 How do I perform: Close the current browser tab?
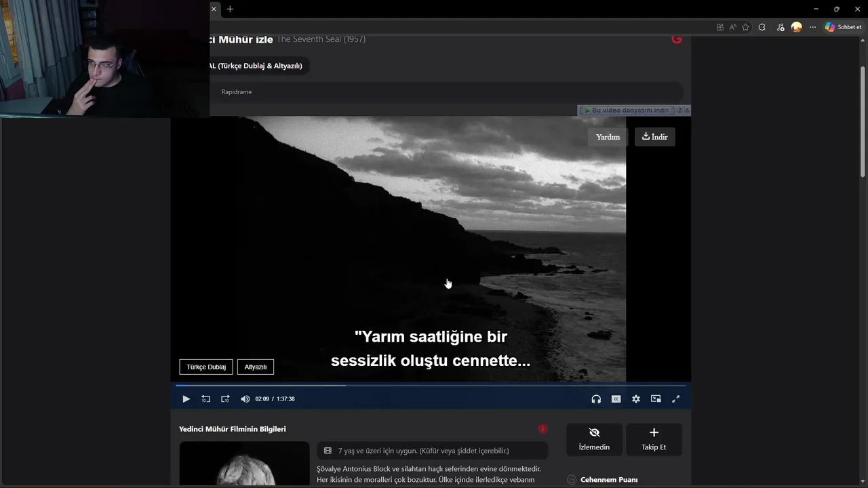pyautogui.click(x=214, y=9)
